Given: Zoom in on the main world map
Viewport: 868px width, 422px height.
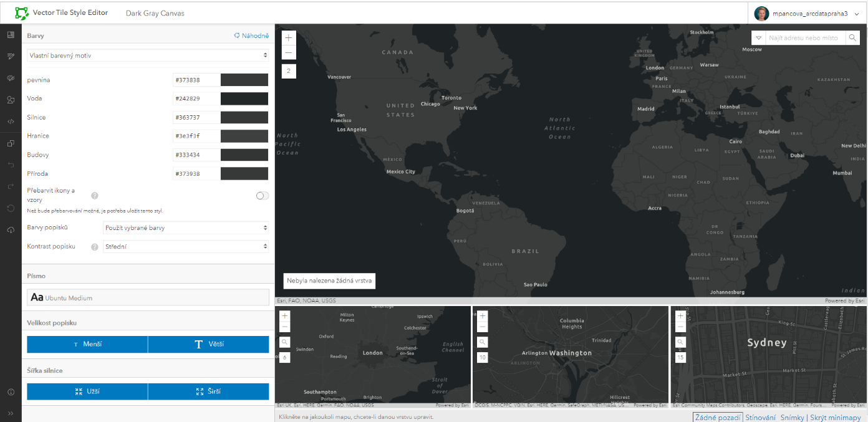Looking at the screenshot, I should pyautogui.click(x=289, y=37).
